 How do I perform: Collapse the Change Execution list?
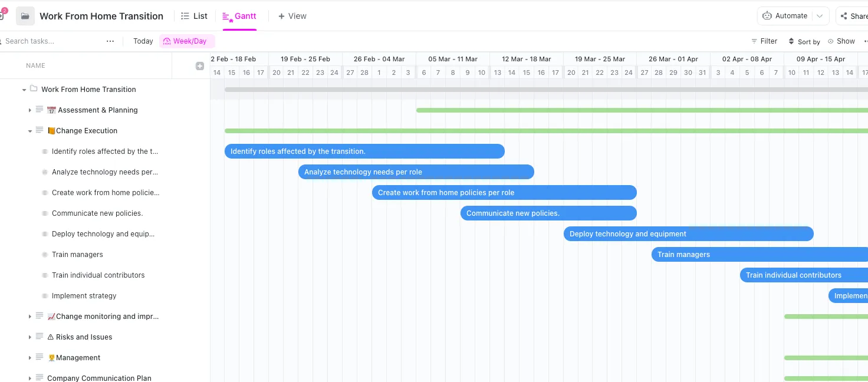[30, 131]
